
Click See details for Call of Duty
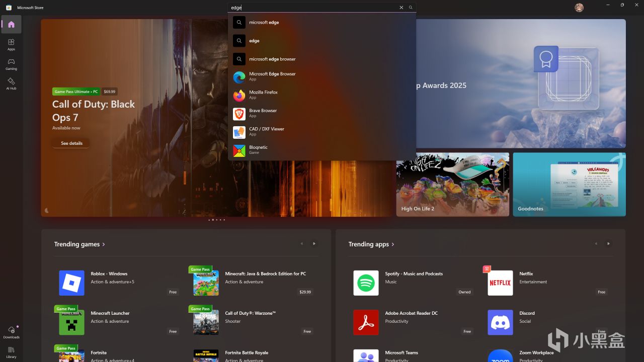71,143
